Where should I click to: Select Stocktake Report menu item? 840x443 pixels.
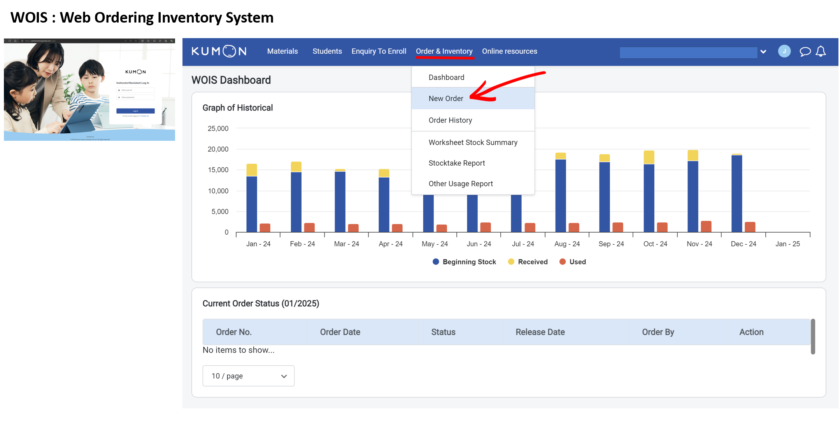click(456, 163)
